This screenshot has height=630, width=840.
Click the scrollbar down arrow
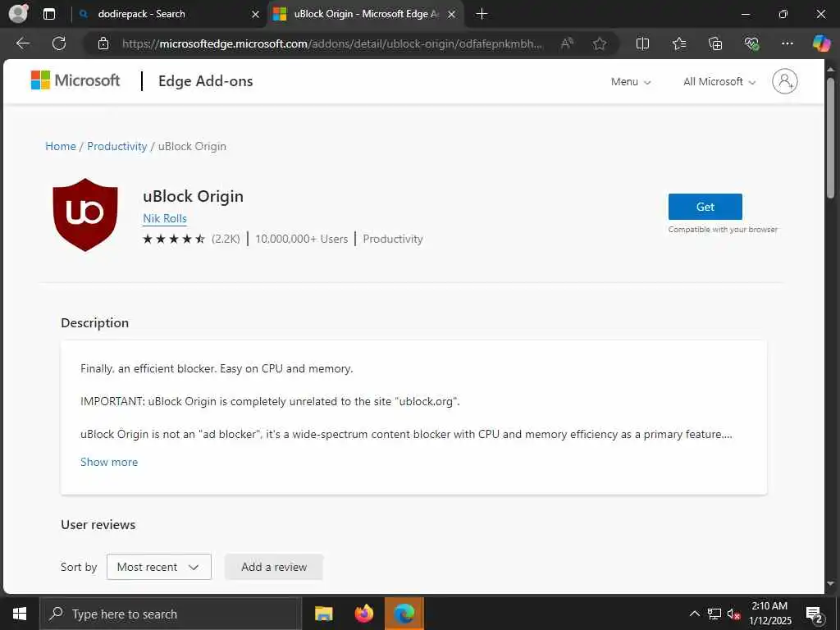(x=830, y=584)
